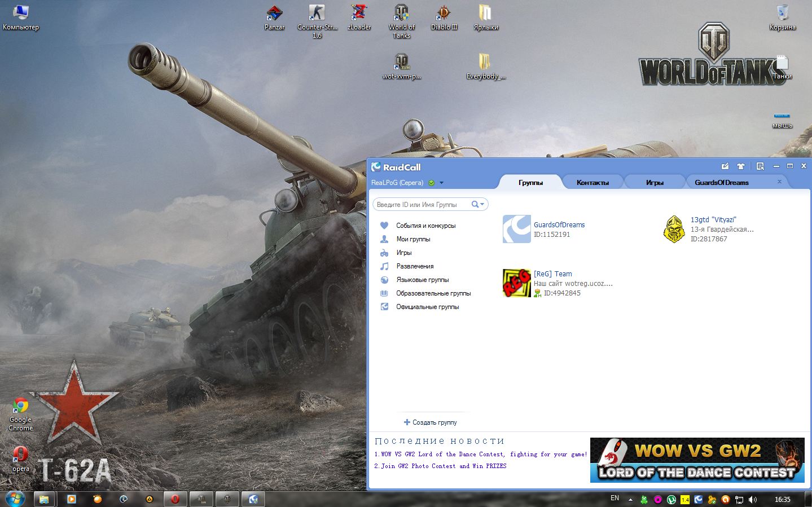Open RaidCall main menu icon
812x507 pixels.
(x=760, y=166)
